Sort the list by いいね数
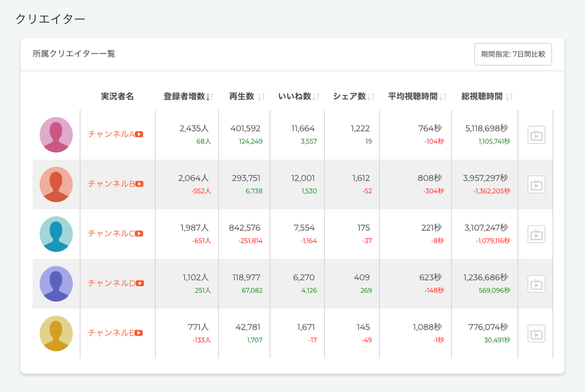This screenshot has height=392, width=585. coord(299,96)
